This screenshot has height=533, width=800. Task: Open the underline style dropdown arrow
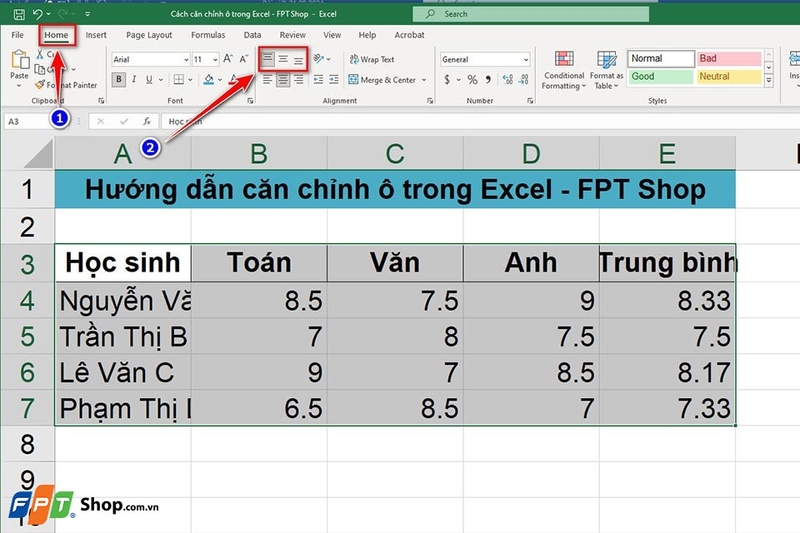point(161,80)
